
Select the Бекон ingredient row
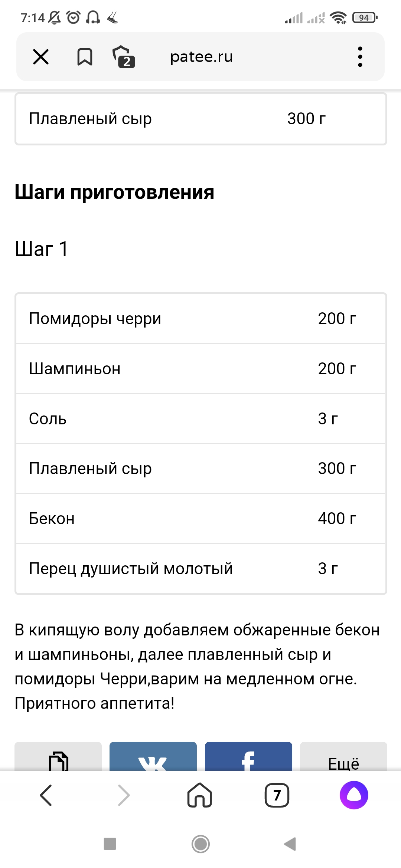(200, 519)
